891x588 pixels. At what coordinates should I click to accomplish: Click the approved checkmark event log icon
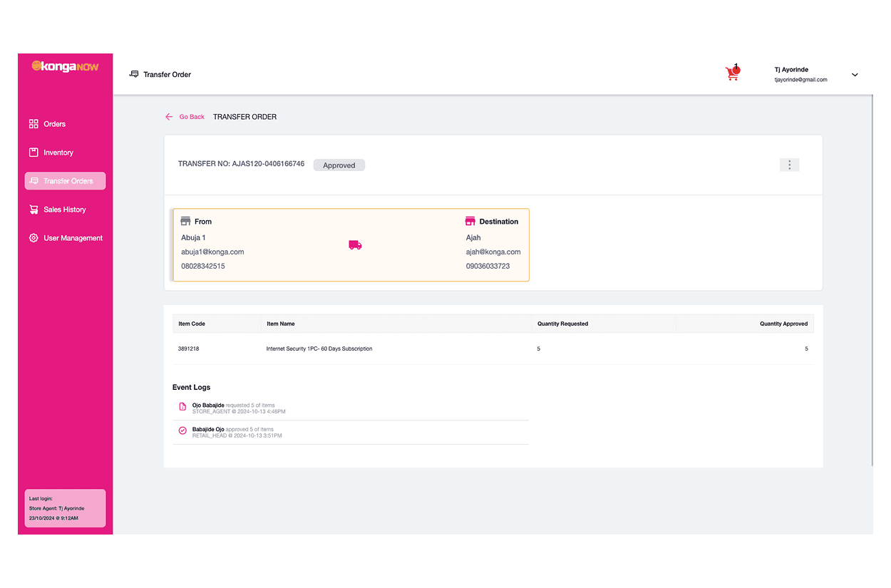[182, 430]
